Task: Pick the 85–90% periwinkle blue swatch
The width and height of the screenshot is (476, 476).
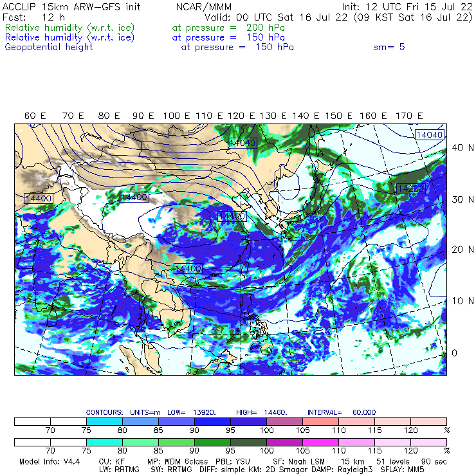Action: coord(176,421)
